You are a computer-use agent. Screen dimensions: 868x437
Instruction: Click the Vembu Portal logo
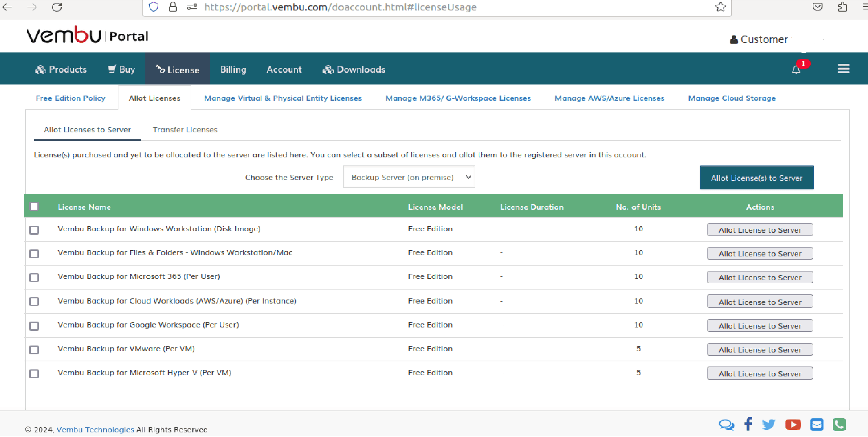point(87,35)
